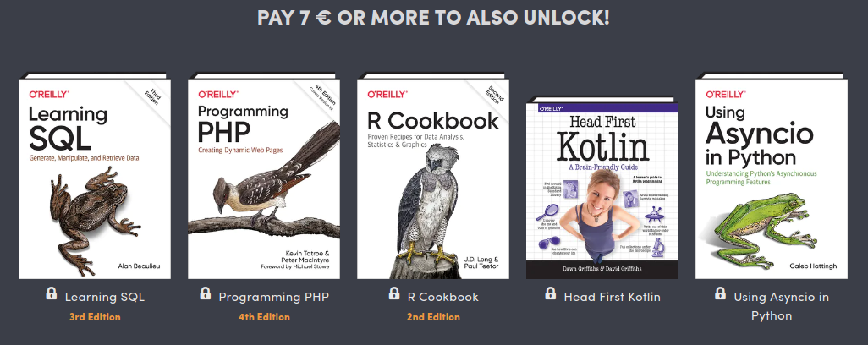Click the lock icon beside Using Asyncio in Python
The image size is (868, 345).
[x=720, y=293]
